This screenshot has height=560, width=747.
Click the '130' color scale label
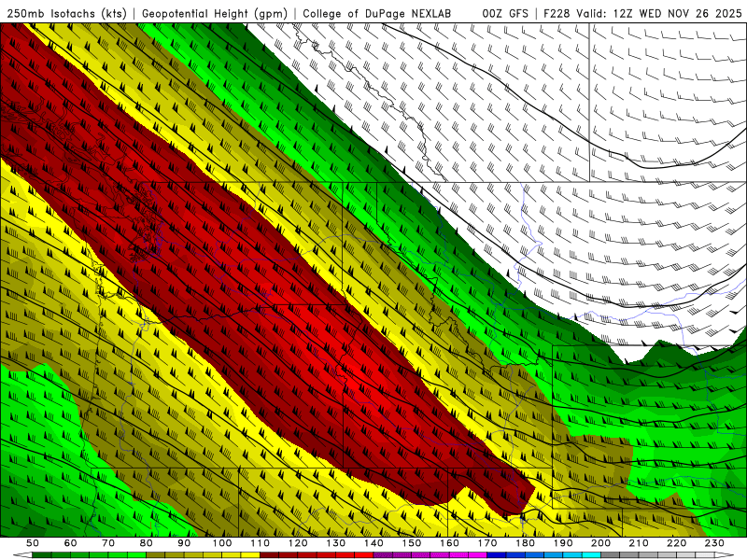point(336,543)
